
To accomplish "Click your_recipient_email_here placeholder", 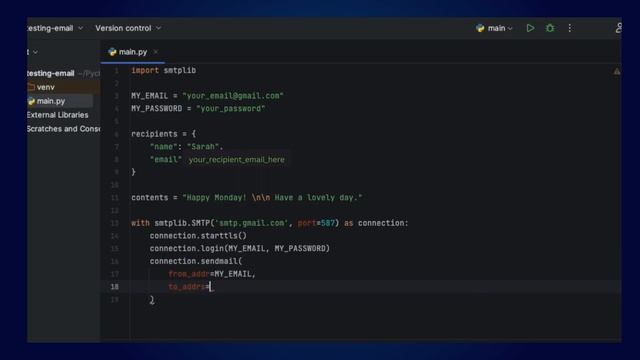I will pyautogui.click(x=236, y=160).
